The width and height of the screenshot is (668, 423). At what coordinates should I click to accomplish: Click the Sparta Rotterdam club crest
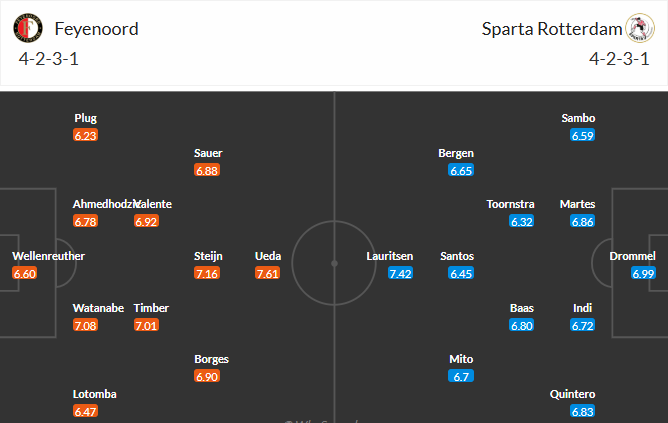pos(639,29)
